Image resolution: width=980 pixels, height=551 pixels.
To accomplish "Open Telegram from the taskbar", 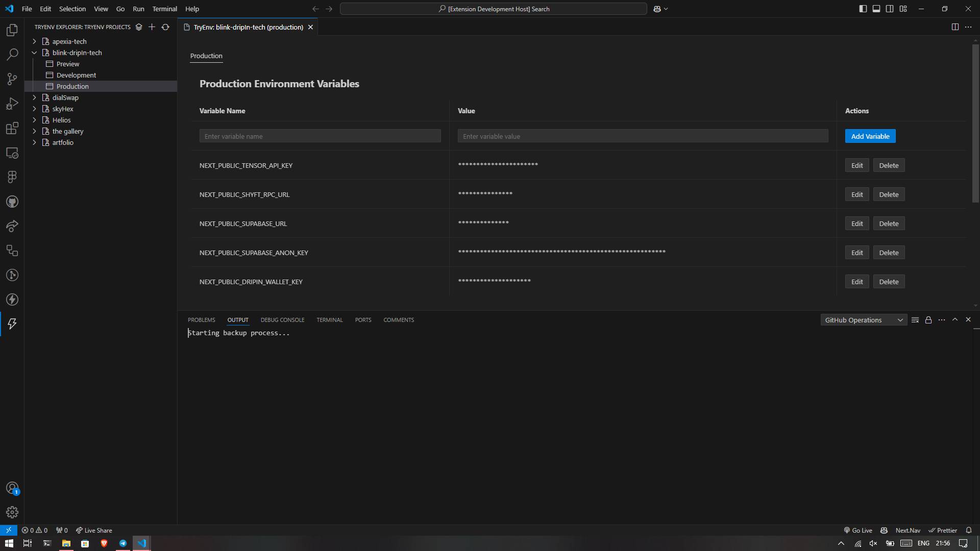I will [123, 543].
